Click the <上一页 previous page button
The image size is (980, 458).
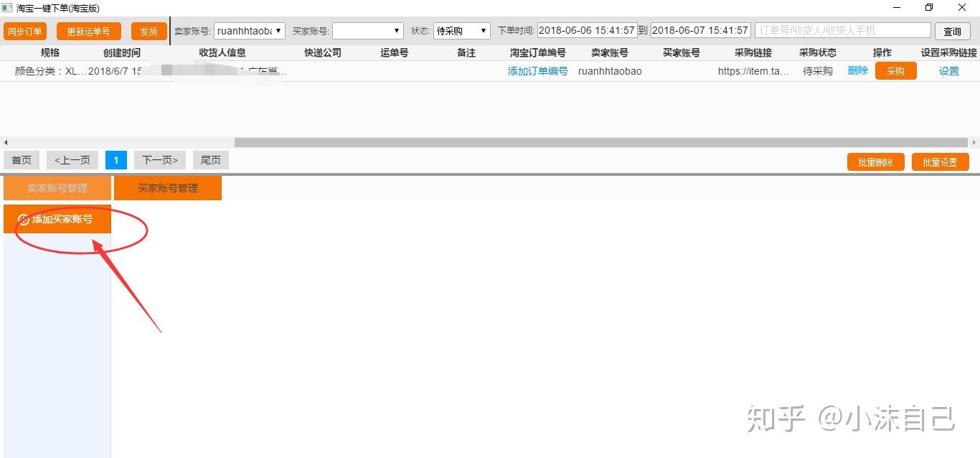(72, 160)
